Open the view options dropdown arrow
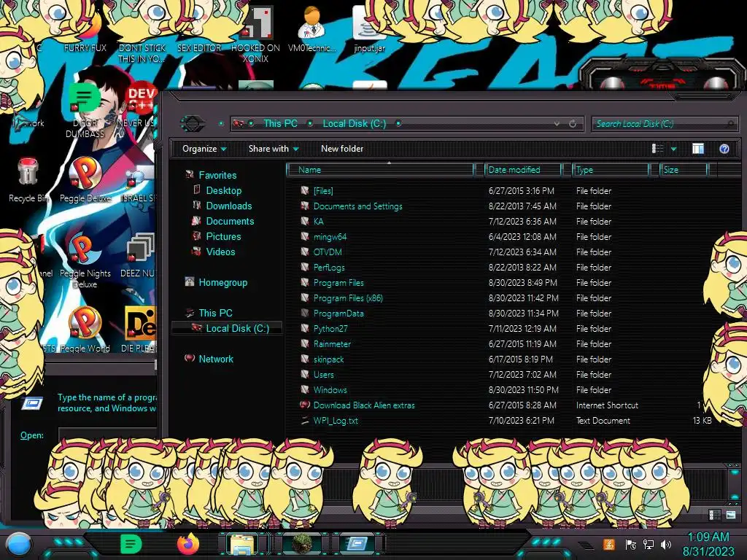Screen dimensions: 747x560 pyautogui.click(x=673, y=149)
